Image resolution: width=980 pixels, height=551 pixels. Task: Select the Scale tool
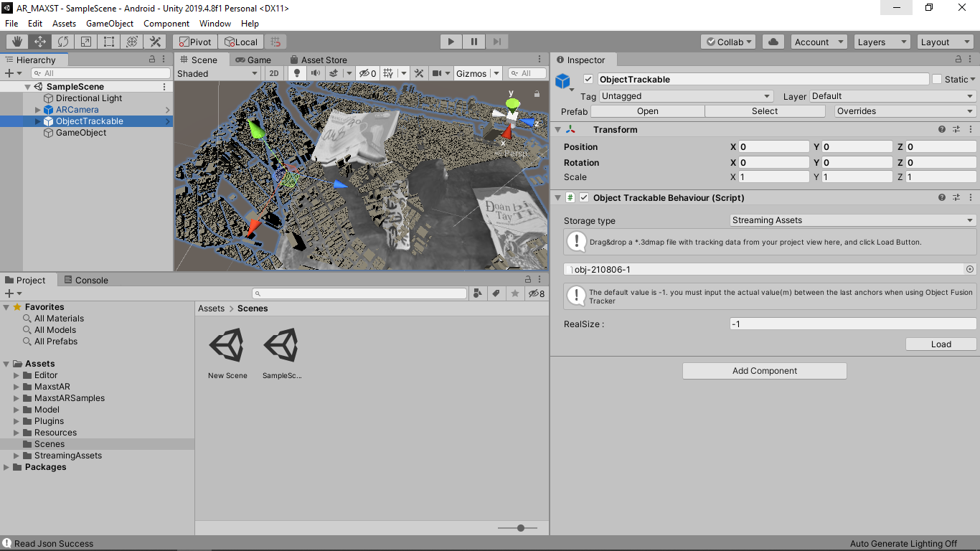tap(86, 42)
